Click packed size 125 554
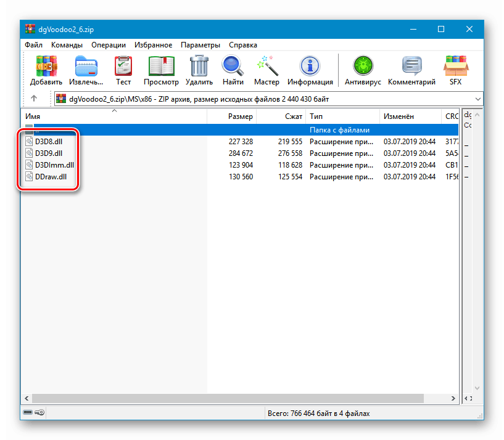The image size is (504, 440). [x=290, y=177]
